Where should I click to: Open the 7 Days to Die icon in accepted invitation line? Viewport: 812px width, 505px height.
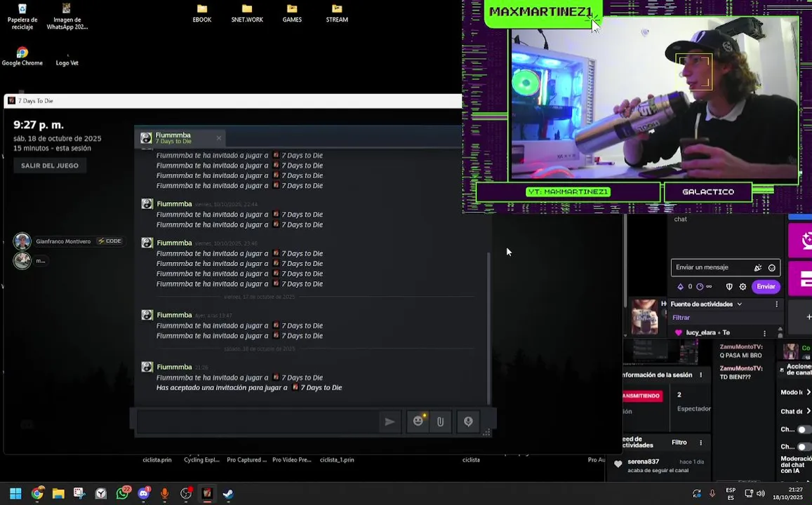pyautogui.click(x=295, y=387)
